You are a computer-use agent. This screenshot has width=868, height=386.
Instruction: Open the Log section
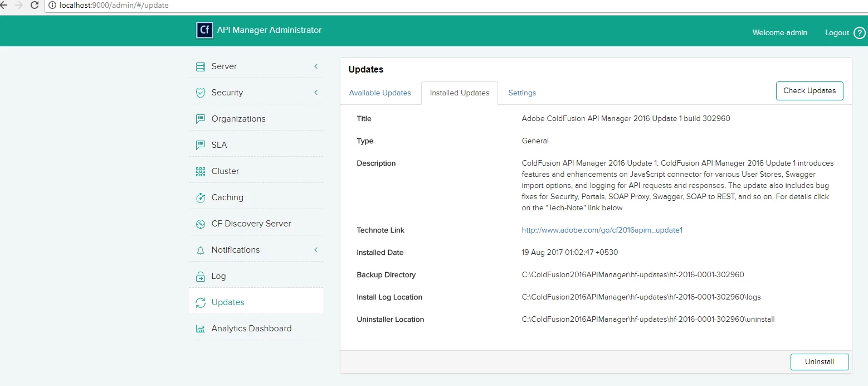click(x=256, y=276)
